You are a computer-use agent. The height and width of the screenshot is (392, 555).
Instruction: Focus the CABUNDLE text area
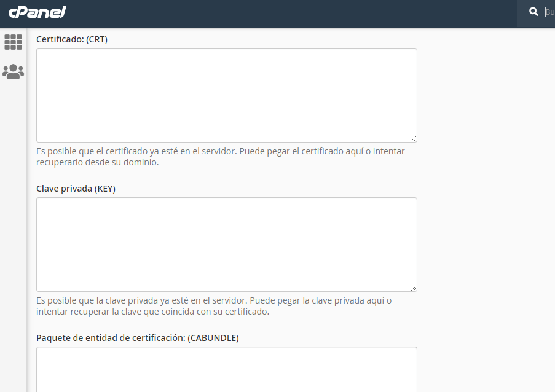click(227, 369)
